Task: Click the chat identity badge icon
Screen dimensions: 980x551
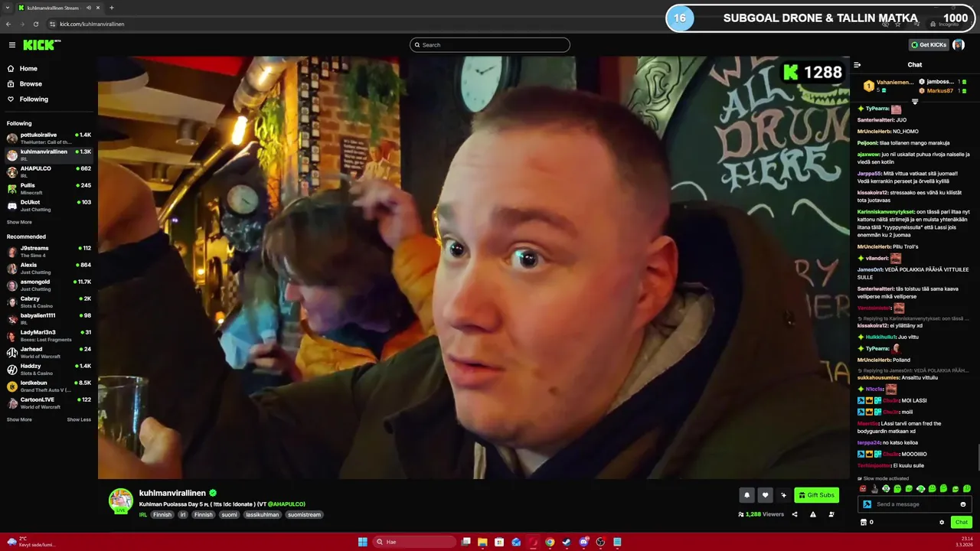Action: click(x=867, y=504)
